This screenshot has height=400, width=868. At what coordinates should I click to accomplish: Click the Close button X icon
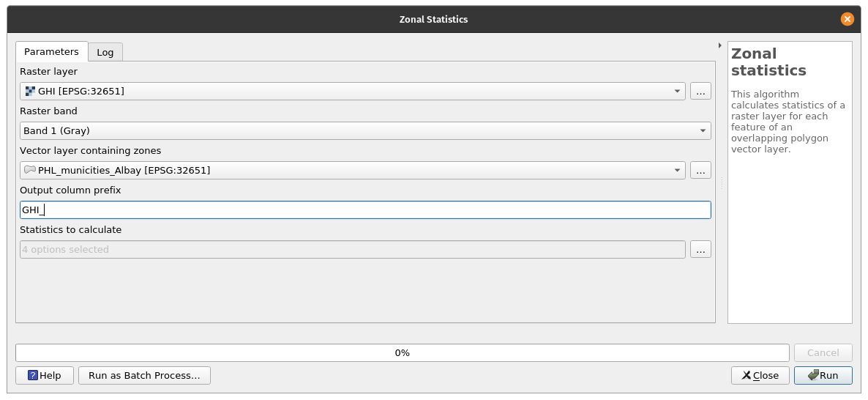pyautogui.click(x=746, y=375)
